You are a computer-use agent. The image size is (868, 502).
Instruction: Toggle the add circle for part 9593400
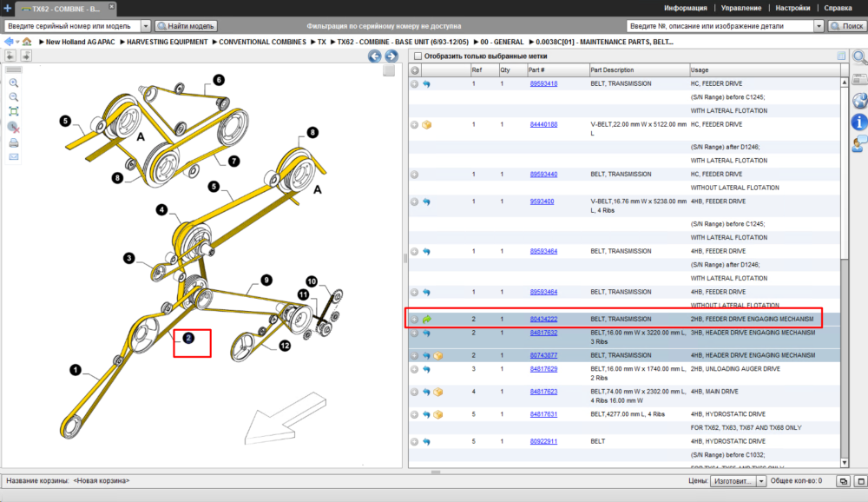[x=414, y=201]
